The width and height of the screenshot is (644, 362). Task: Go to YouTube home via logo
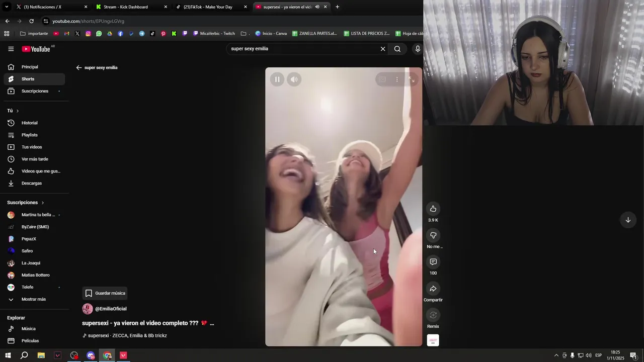(36, 49)
